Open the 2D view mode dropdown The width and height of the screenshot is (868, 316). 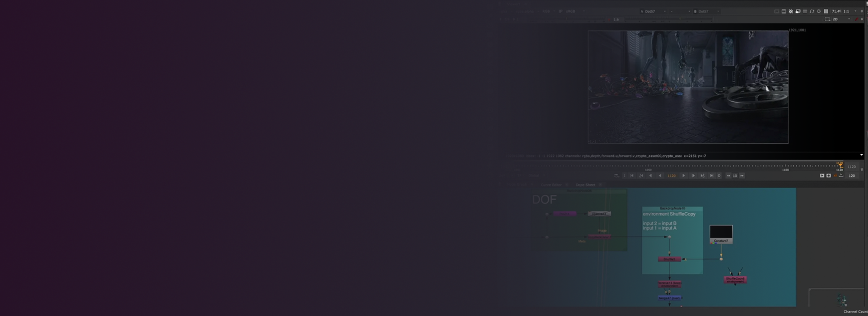point(841,19)
